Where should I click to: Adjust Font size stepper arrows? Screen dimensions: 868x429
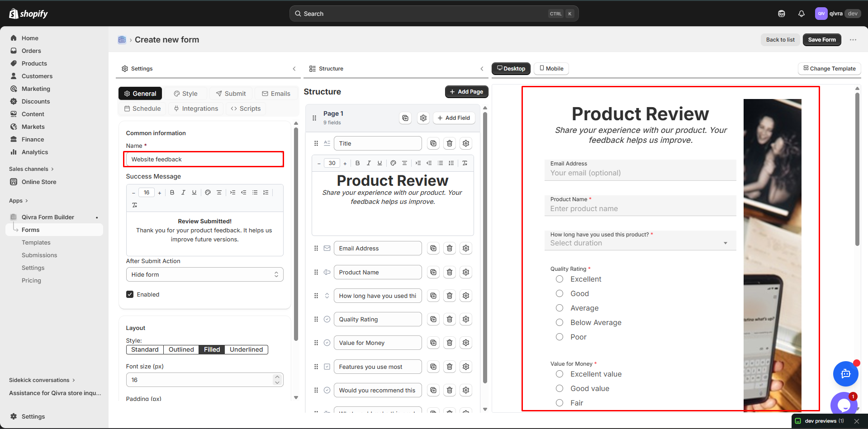pyautogui.click(x=277, y=380)
